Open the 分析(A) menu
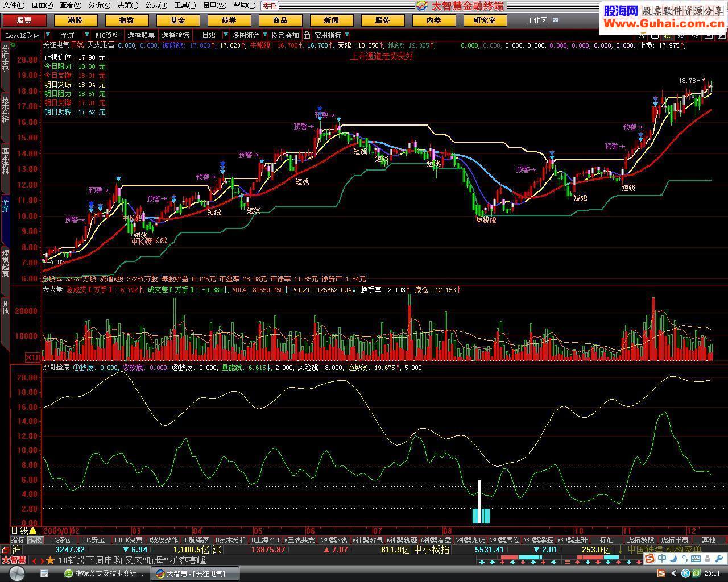 pyautogui.click(x=100, y=5)
